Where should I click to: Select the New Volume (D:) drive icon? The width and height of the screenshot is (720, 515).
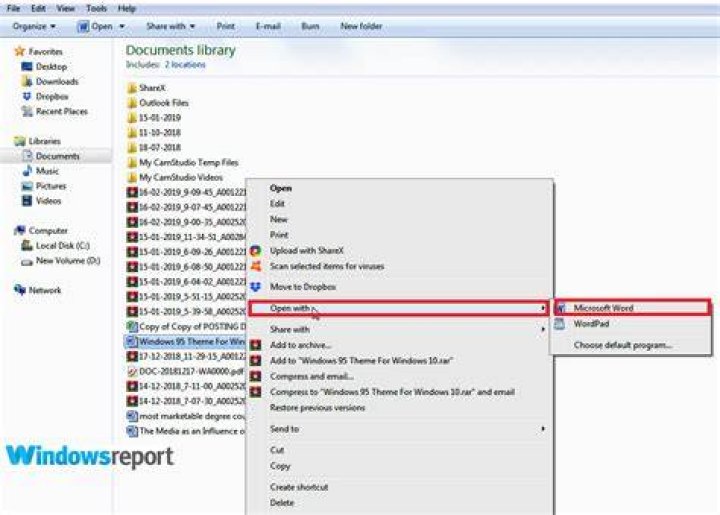(27, 261)
